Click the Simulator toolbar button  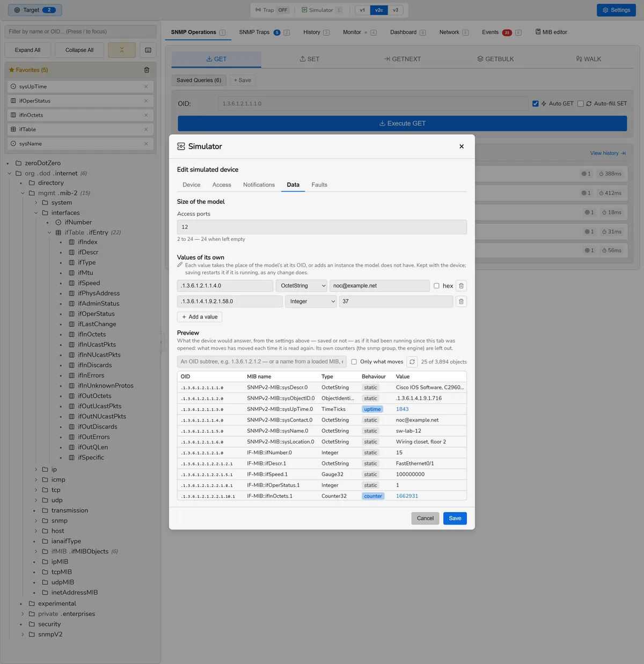pos(321,10)
